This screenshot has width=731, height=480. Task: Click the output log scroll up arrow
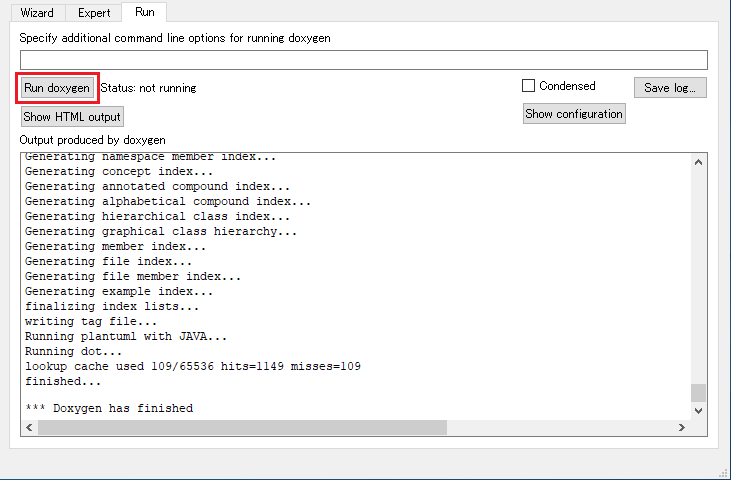click(698, 162)
